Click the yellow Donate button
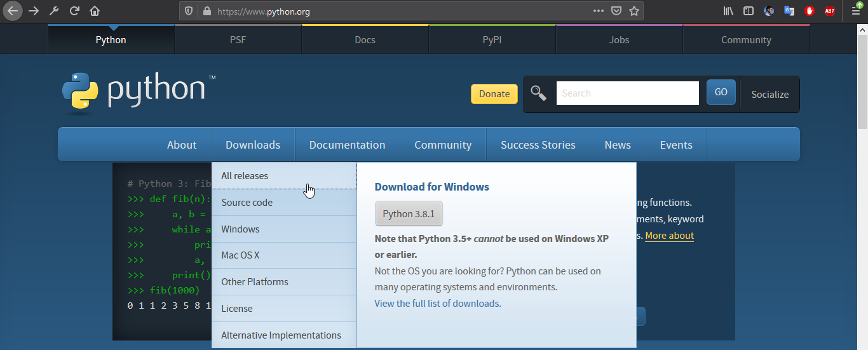 [x=494, y=93]
